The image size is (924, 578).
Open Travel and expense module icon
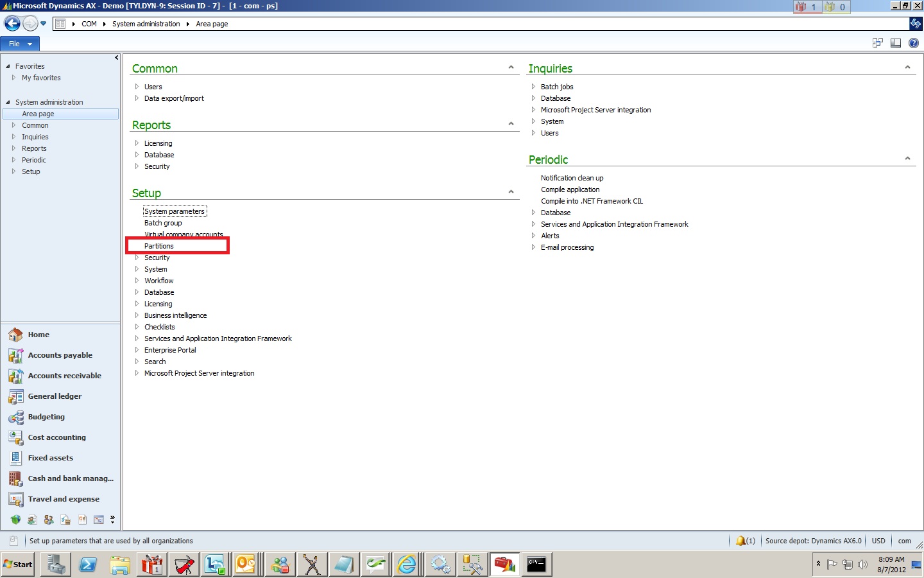(x=15, y=499)
